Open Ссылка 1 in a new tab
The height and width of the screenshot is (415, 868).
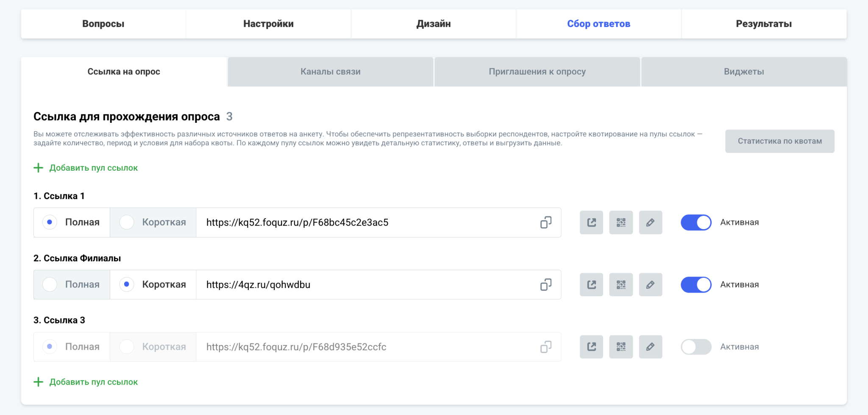click(591, 222)
